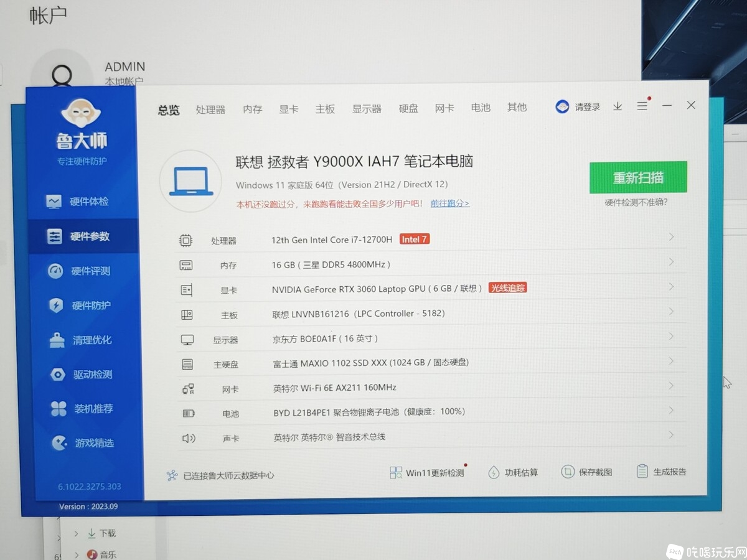747x560 pixels.
Task: Switch to the 显示器 tab
Action: (x=367, y=109)
